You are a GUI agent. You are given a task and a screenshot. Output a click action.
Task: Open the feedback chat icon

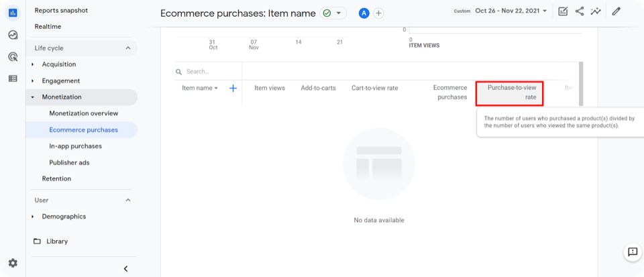632,252
